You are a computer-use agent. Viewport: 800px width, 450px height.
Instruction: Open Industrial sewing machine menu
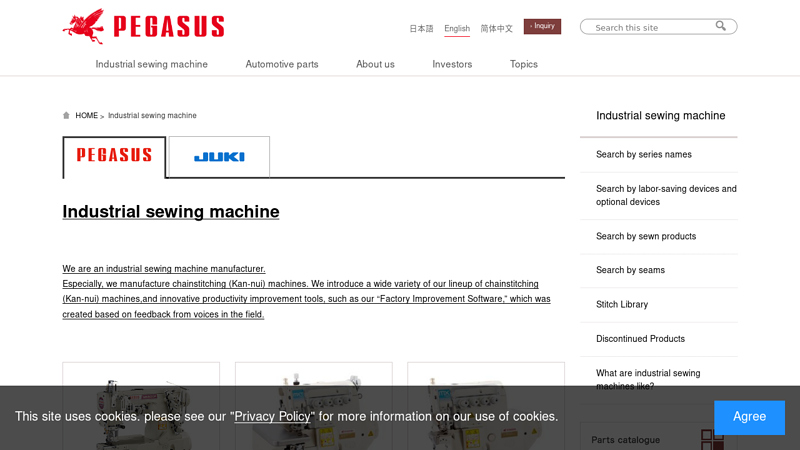click(x=152, y=64)
